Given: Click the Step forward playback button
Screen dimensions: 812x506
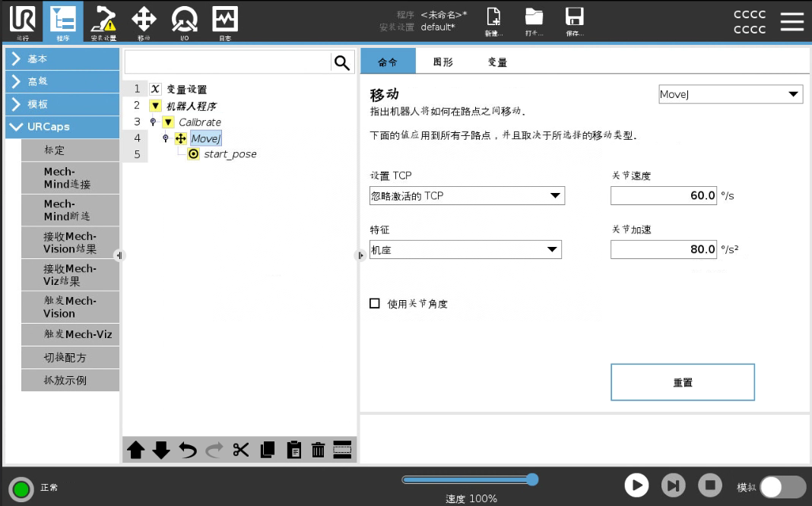Looking at the screenshot, I should [673, 485].
